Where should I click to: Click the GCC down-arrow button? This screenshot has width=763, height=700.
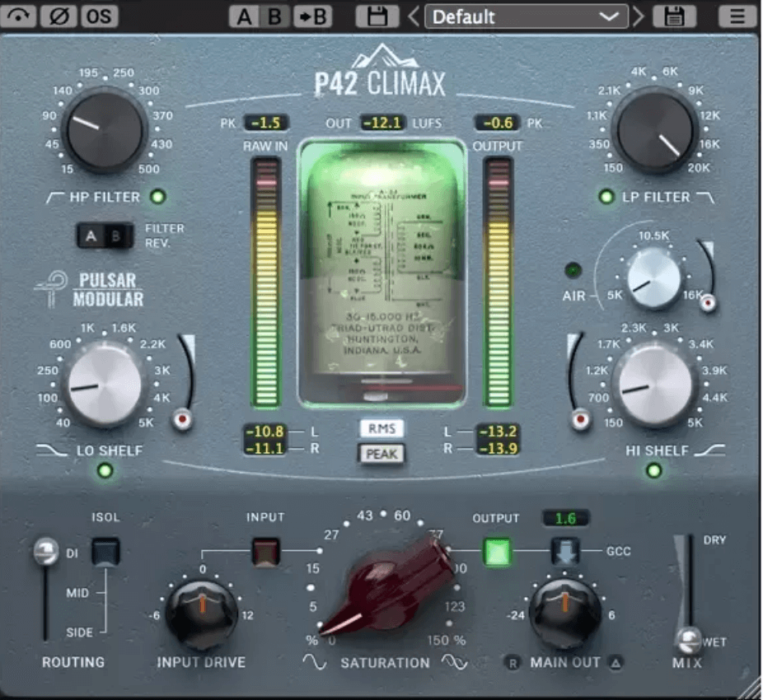[x=566, y=550]
